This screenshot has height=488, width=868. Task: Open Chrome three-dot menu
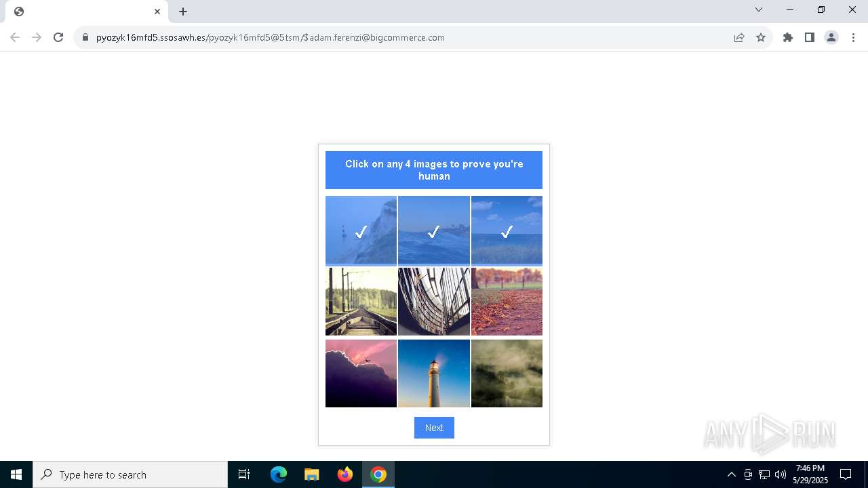pos(853,37)
